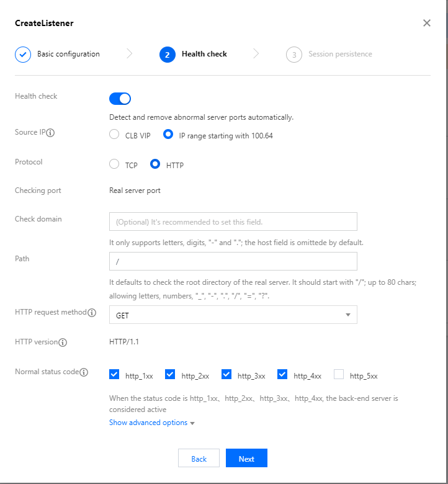Turn off the Health check switch
Screen dimensions: 448x484
[120, 99]
